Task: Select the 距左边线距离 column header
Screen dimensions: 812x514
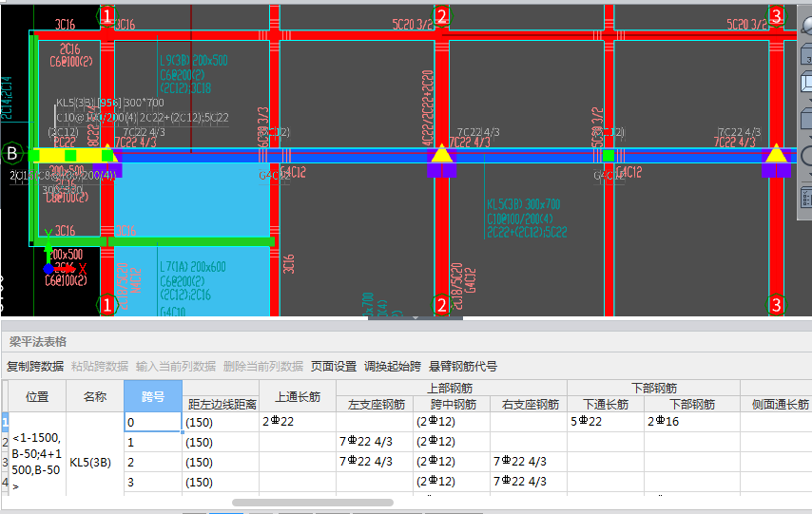Action: 222,405
